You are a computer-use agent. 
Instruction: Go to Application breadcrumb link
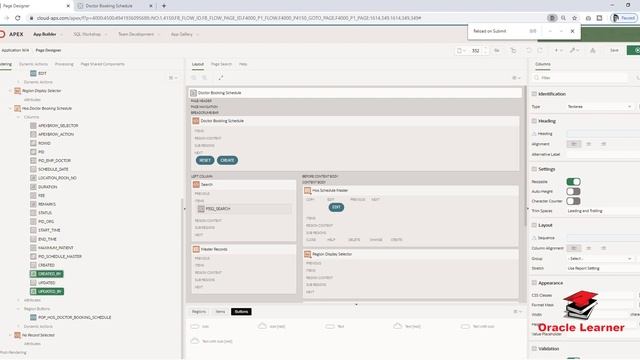(x=15, y=50)
